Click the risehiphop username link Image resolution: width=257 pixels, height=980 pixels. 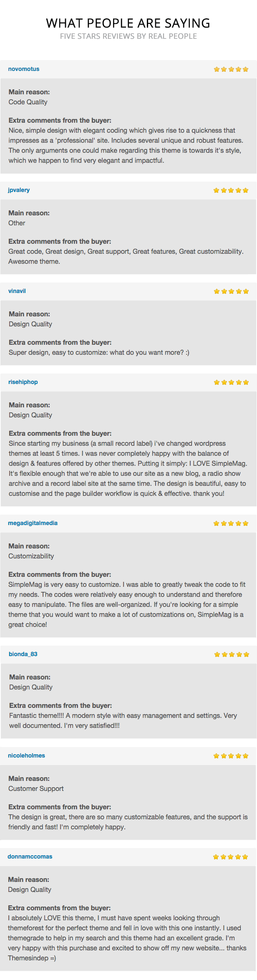(23, 382)
